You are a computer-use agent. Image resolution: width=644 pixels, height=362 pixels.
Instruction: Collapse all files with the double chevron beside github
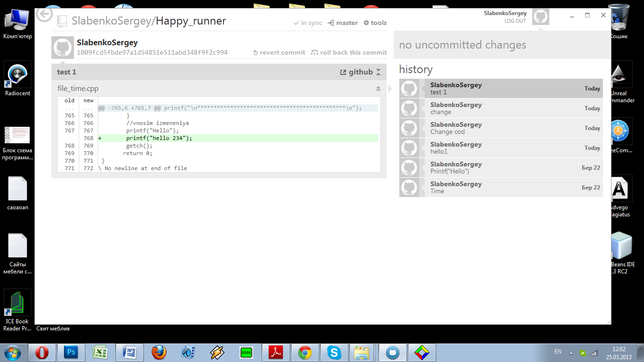(378, 72)
